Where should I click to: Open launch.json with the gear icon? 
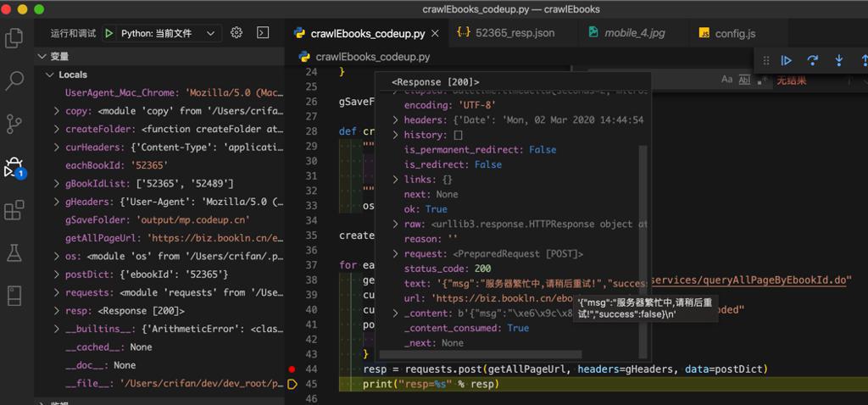[x=236, y=33]
